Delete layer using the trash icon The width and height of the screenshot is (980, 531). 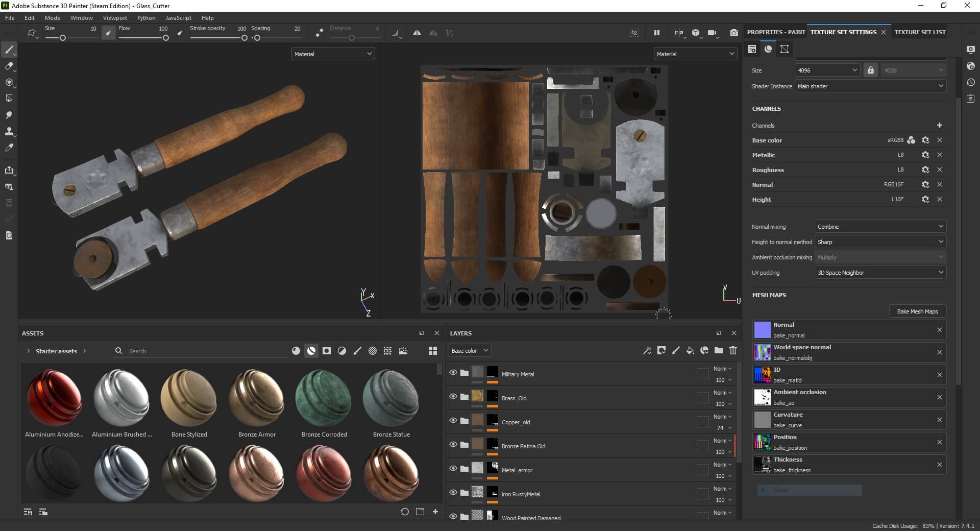click(x=733, y=350)
